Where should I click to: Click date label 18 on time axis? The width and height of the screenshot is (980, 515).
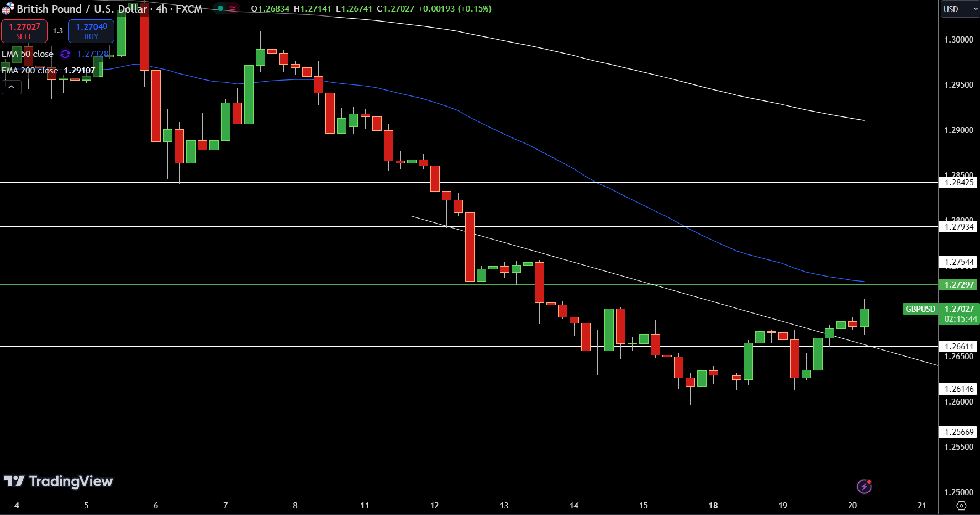coord(713,506)
